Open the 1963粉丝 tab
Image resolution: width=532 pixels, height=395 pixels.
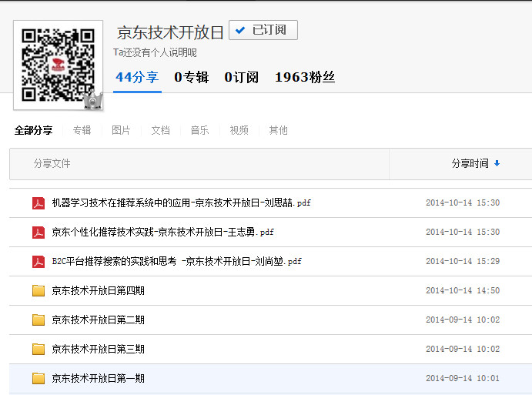point(305,77)
